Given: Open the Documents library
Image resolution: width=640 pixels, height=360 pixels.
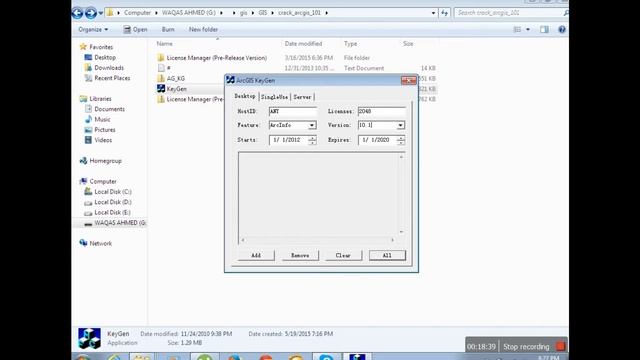Looking at the screenshot, I should point(109,109).
